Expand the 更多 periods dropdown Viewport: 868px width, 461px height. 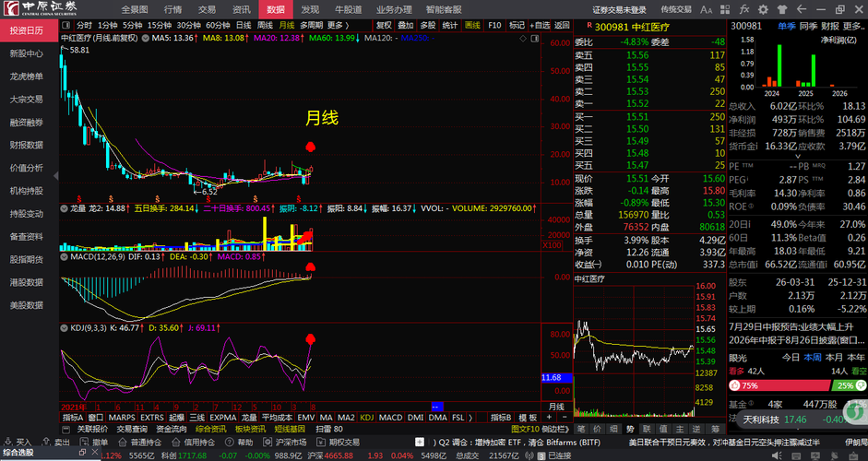338,26
